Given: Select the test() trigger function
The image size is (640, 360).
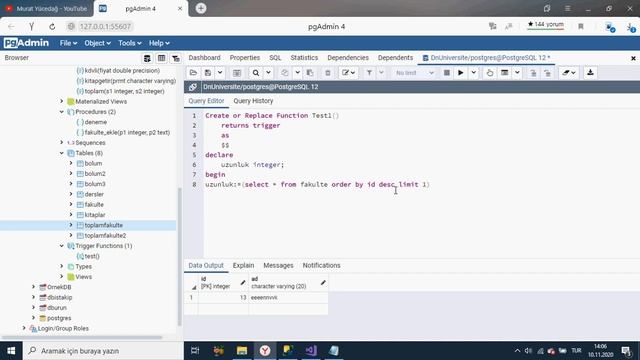Looking at the screenshot, I should pos(92,256).
